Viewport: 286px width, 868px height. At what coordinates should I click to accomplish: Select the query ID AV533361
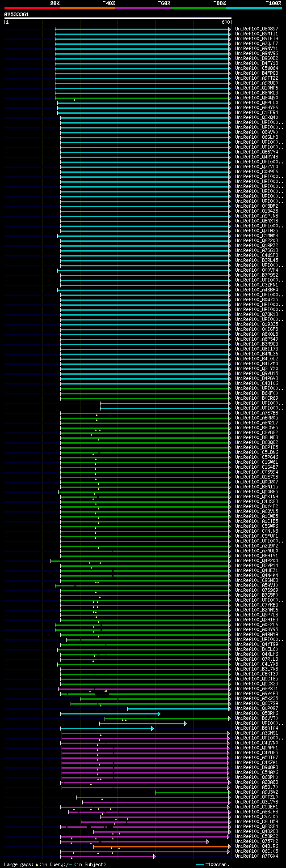(17, 14)
